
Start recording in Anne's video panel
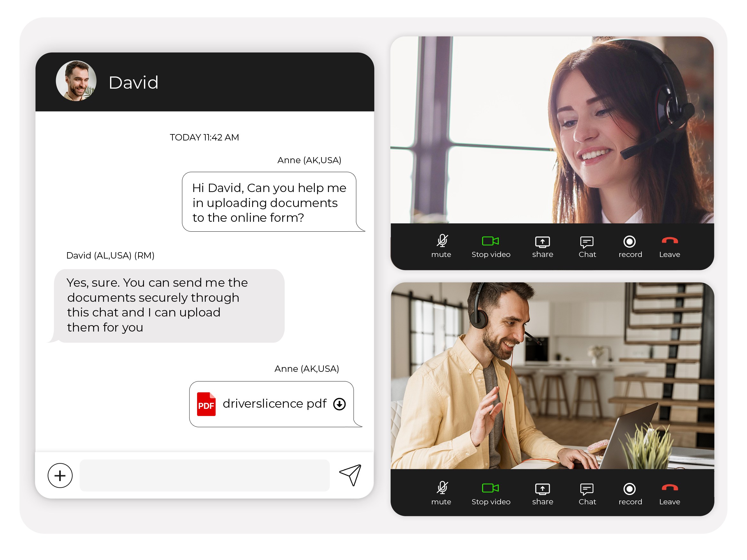630,246
